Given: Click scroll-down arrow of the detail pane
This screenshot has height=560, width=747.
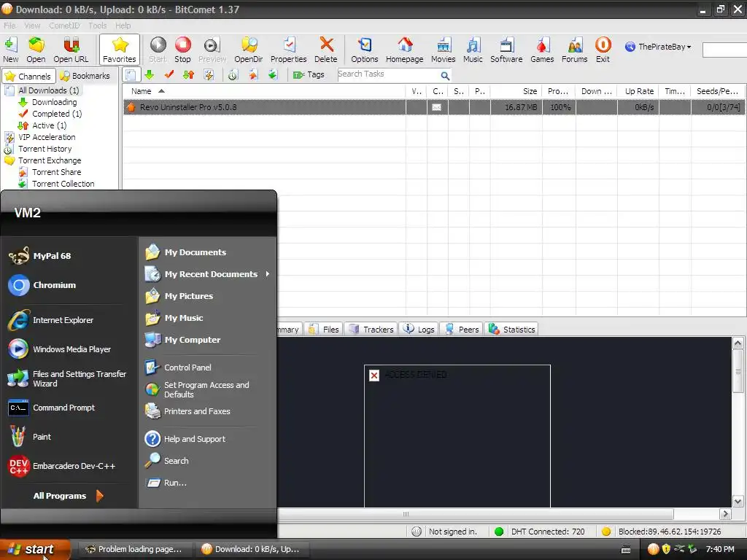Looking at the screenshot, I should click(738, 501).
